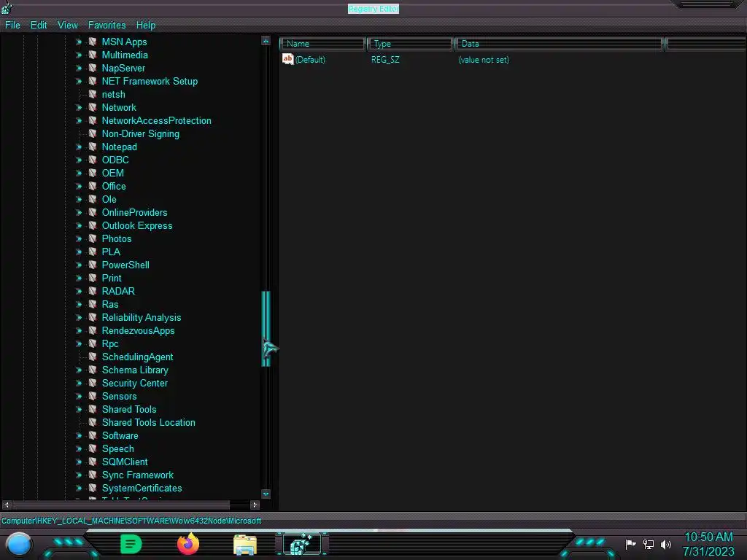Open the View menu
Image resolution: width=747 pixels, height=560 pixels.
pyautogui.click(x=68, y=26)
